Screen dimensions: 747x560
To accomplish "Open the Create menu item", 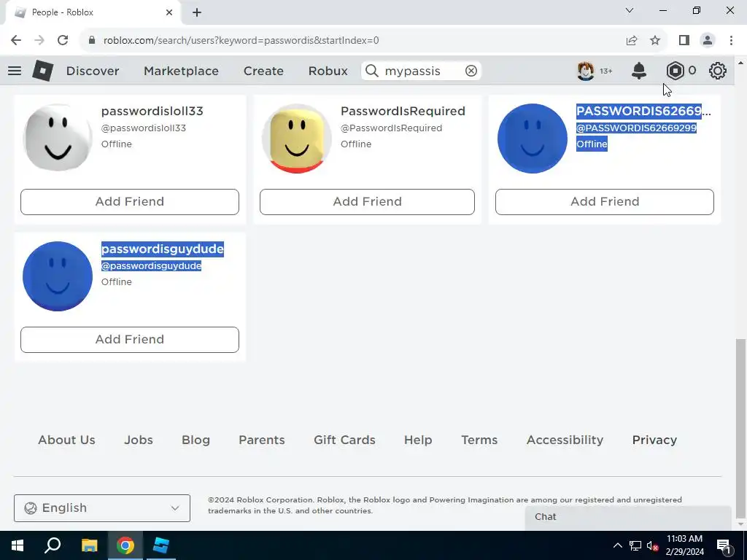I will [x=263, y=71].
